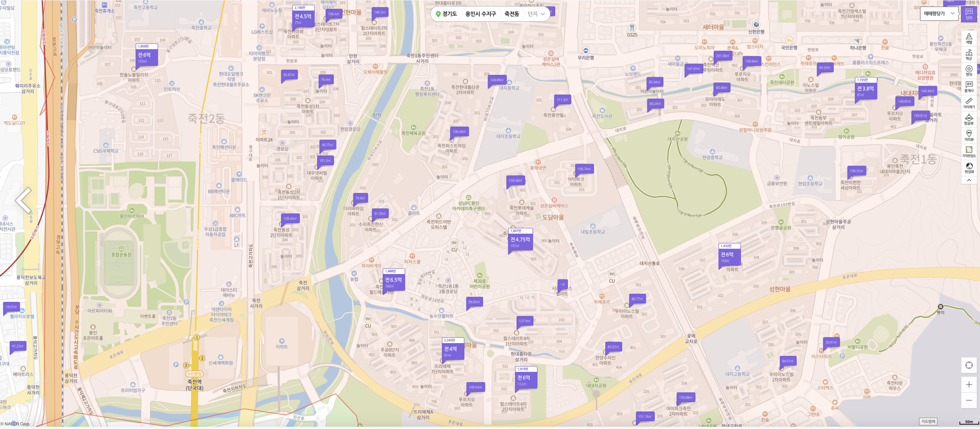The height and width of the screenshot is (429, 980).
Task: Open the left side panel arrow
Action: tap(23, 201)
